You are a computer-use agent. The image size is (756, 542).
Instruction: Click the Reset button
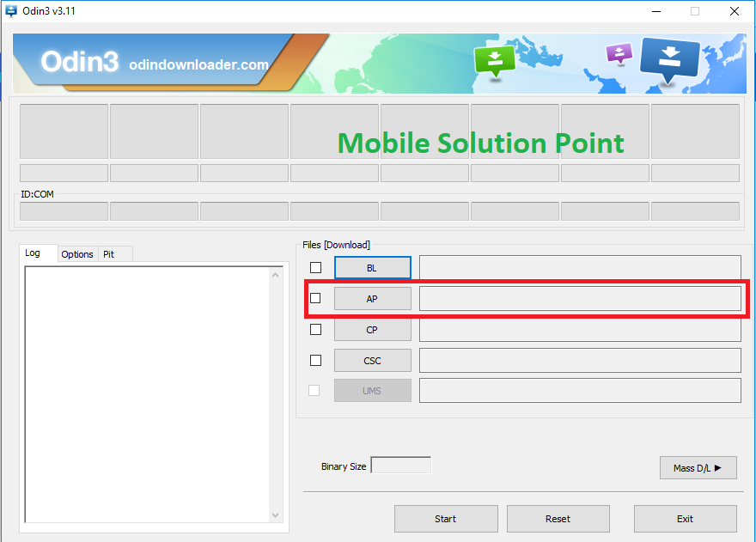tap(558, 519)
